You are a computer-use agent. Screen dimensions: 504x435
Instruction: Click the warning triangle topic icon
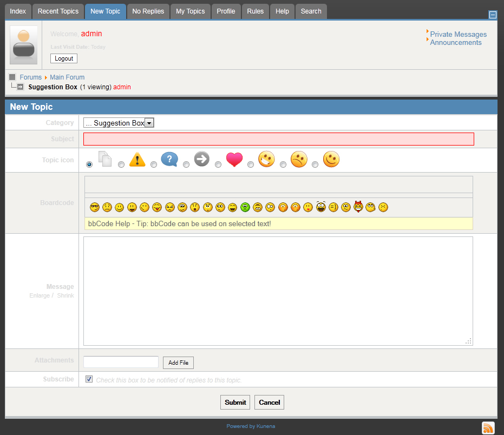(138, 160)
